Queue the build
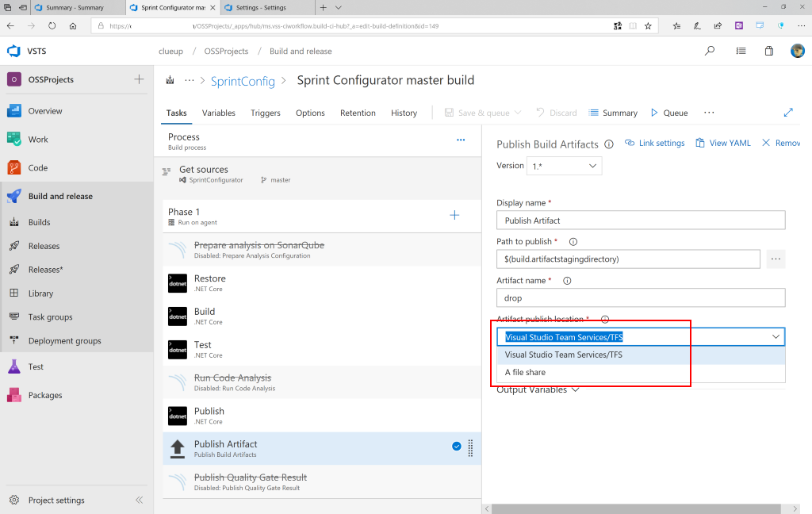This screenshot has height=514, width=812. [x=669, y=113]
